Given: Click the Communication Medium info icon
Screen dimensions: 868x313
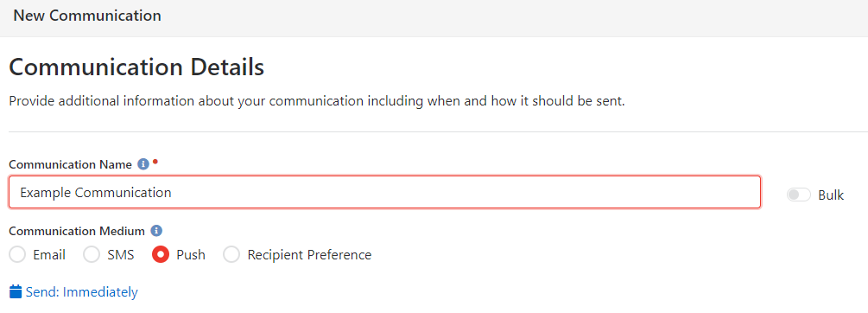Looking at the screenshot, I should pos(156,231).
